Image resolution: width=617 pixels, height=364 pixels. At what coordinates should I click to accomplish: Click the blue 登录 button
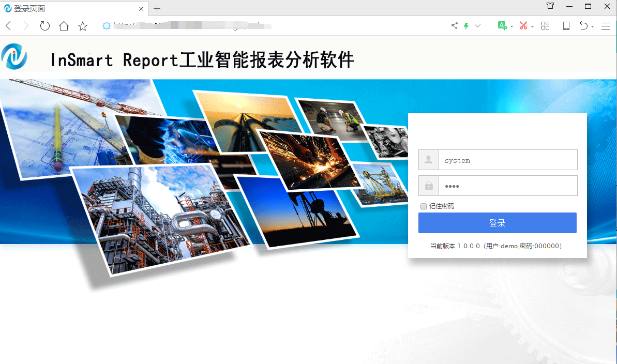point(498,223)
